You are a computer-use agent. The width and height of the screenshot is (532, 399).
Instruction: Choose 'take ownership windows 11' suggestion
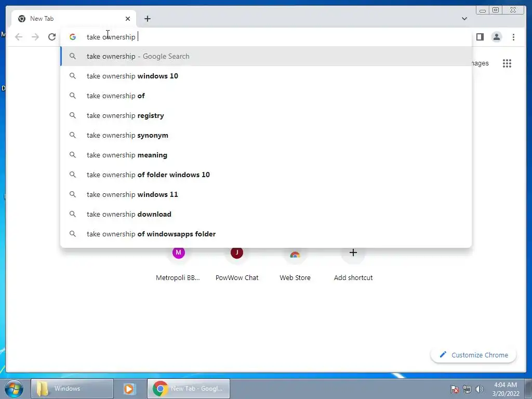(266, 194)
